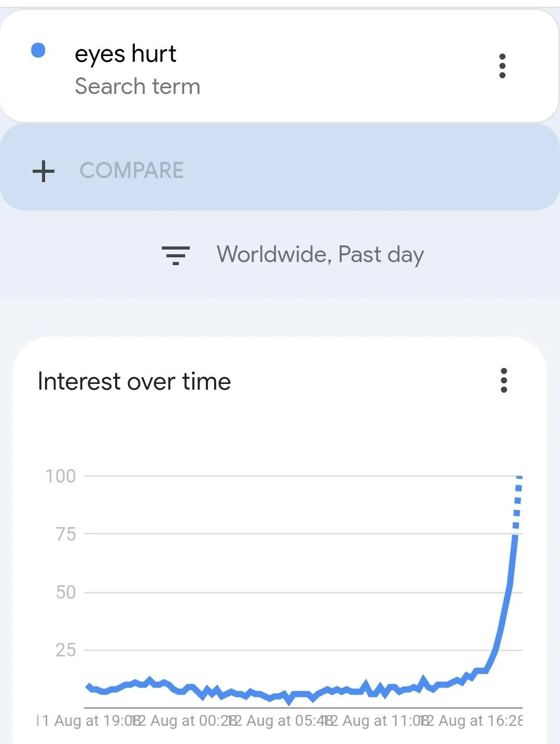Edit the eyes hurt search term
Viewport: 560px width, 744px height.
coord(125,54)
